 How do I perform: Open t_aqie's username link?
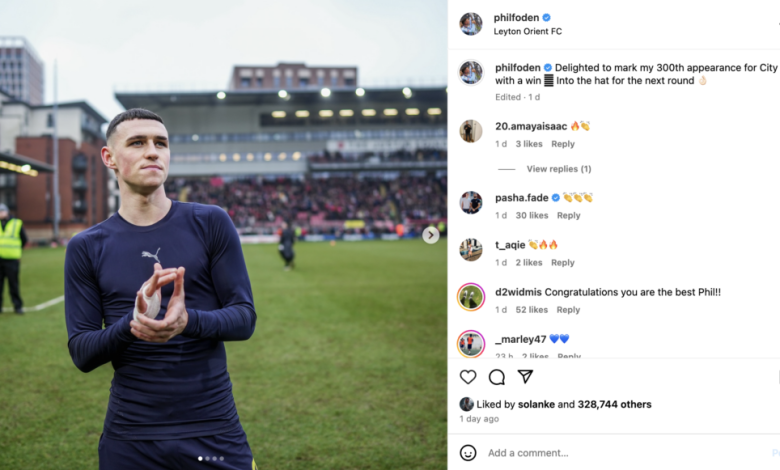point(510,245)
